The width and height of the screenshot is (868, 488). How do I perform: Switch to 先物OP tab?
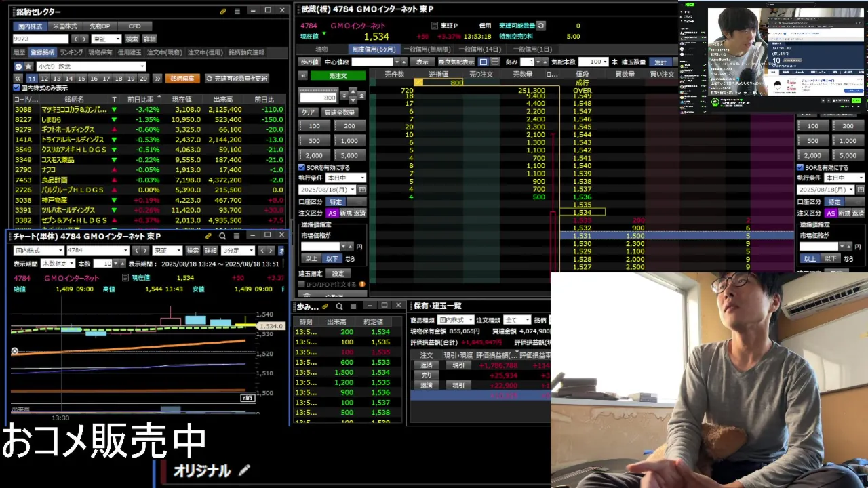100,26
